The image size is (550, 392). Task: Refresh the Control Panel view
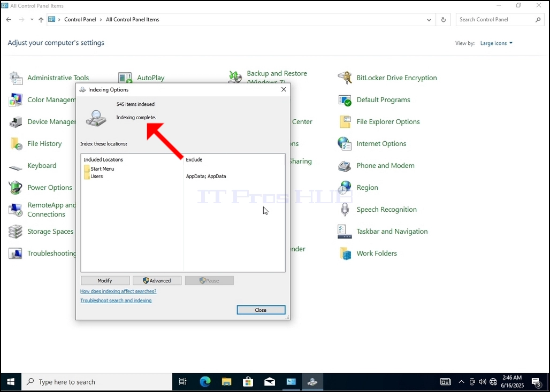coord(444,20)
